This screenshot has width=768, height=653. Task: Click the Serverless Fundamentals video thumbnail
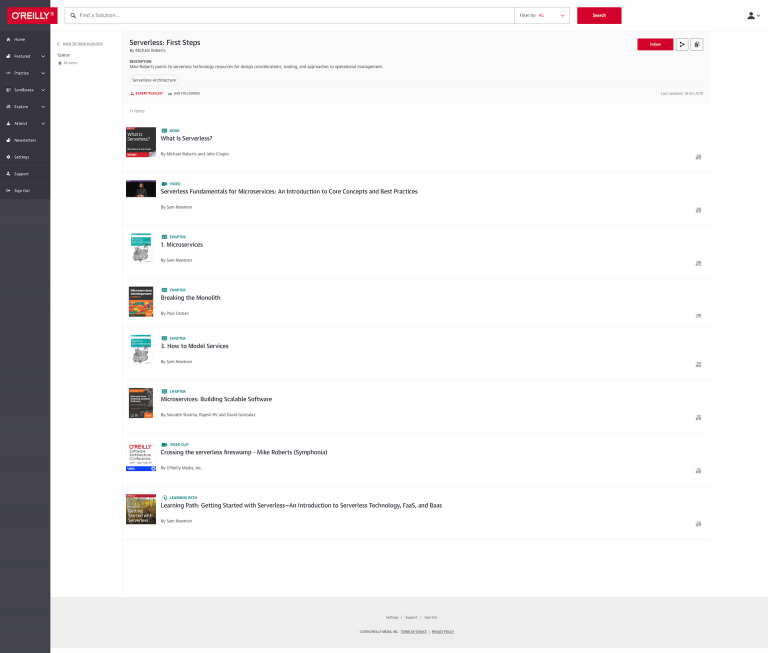point(141,189)
